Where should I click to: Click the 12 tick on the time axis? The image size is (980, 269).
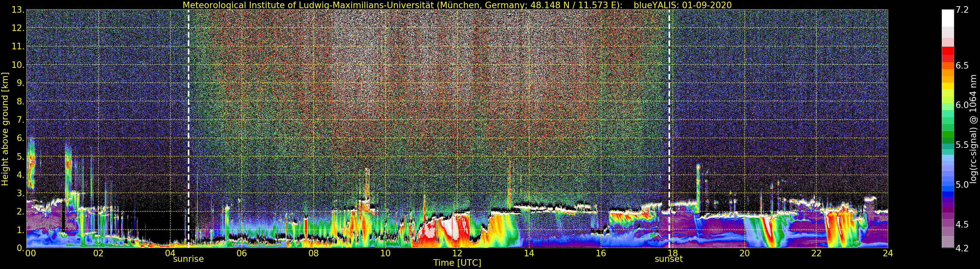(457, 253)
